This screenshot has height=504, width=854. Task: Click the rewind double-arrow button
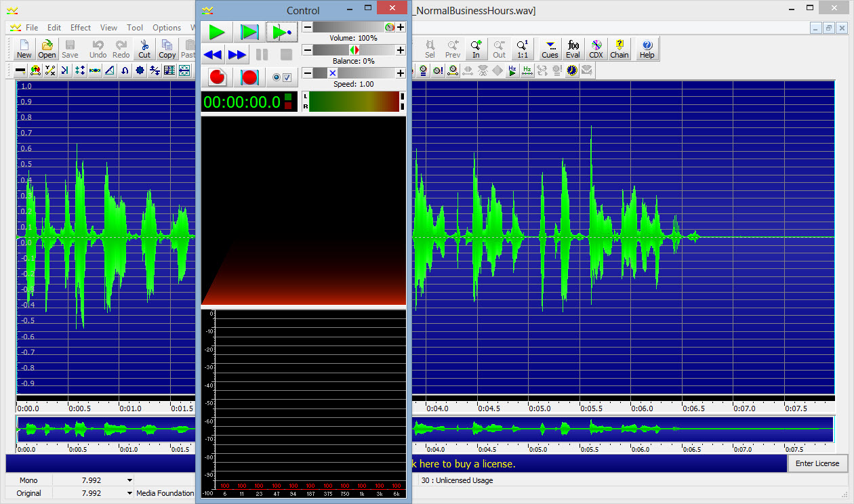[x=213, y=55]
